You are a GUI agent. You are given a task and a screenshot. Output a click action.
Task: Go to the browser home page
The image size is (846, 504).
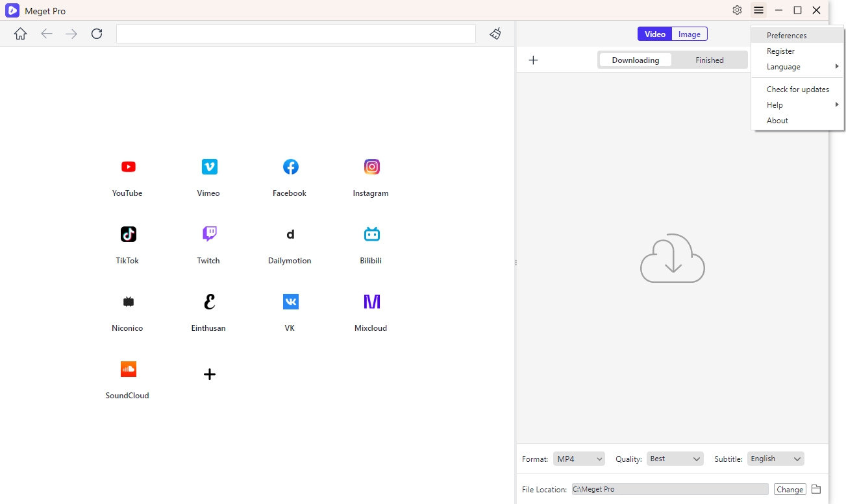(21, 34)
